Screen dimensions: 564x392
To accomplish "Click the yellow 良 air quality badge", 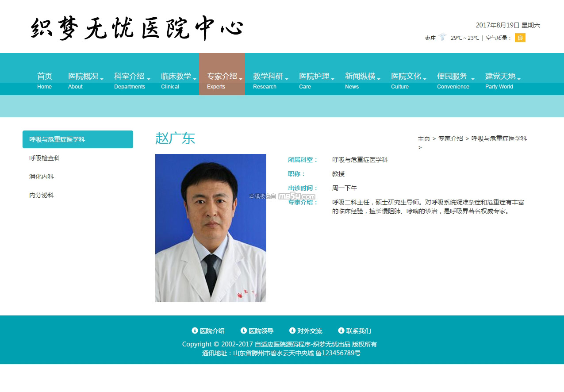I will coord(520,38).
